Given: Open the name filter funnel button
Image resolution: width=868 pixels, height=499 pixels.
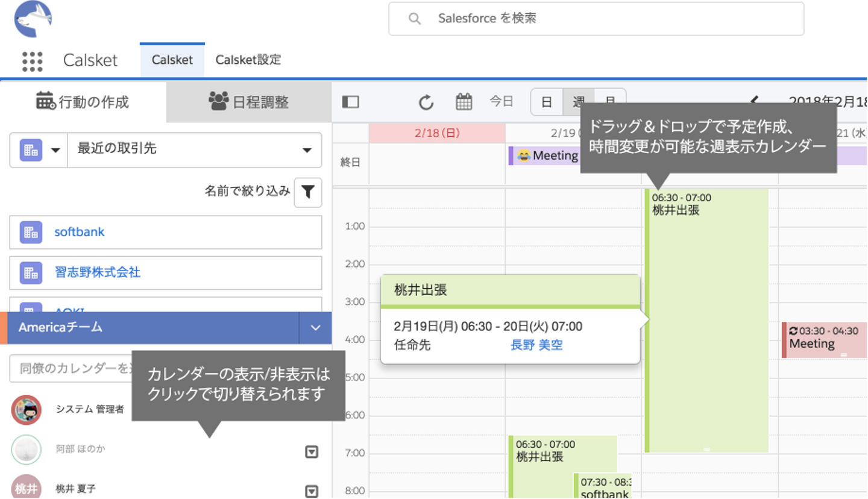Looking at the screenshot, I should [308, 192].
